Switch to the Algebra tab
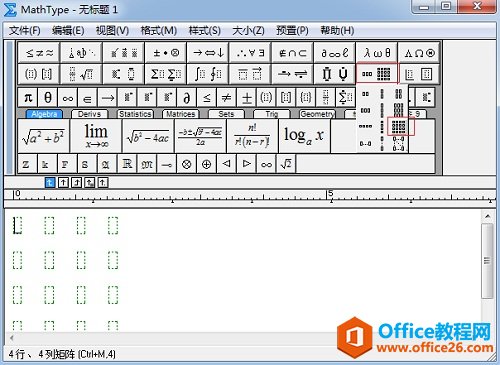 click(x=44, y=114)
